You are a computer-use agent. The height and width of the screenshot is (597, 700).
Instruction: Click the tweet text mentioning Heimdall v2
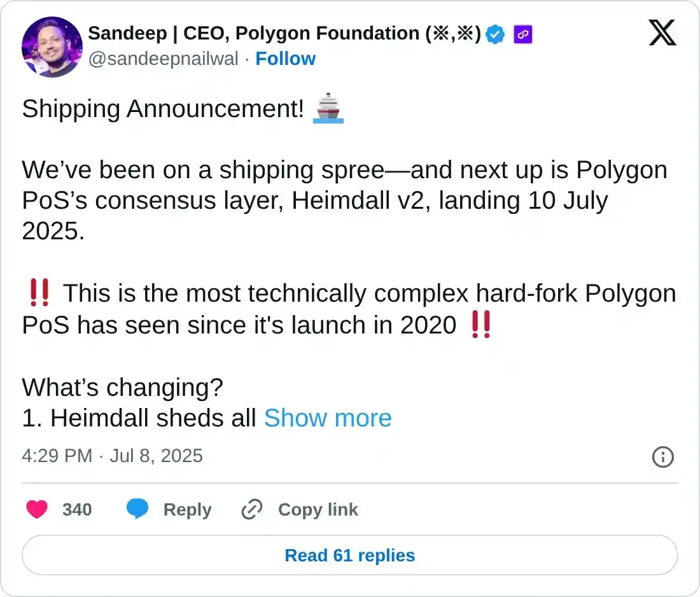click(x=344, y=200)
